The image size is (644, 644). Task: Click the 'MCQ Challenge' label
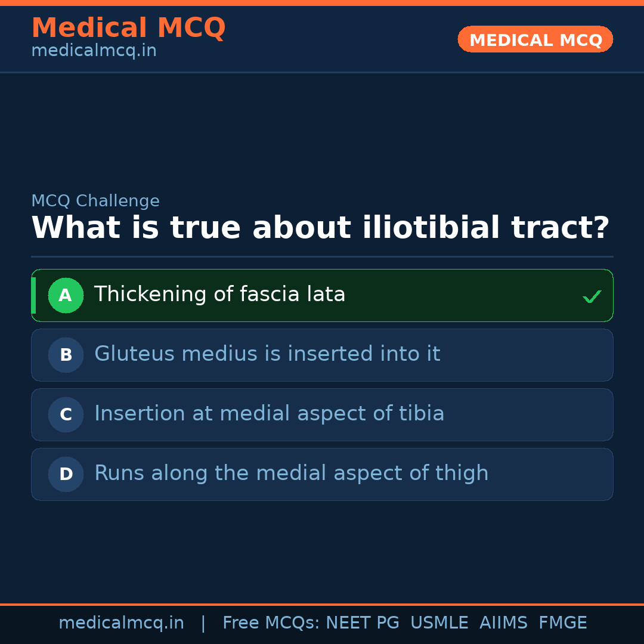pos(95,202)
